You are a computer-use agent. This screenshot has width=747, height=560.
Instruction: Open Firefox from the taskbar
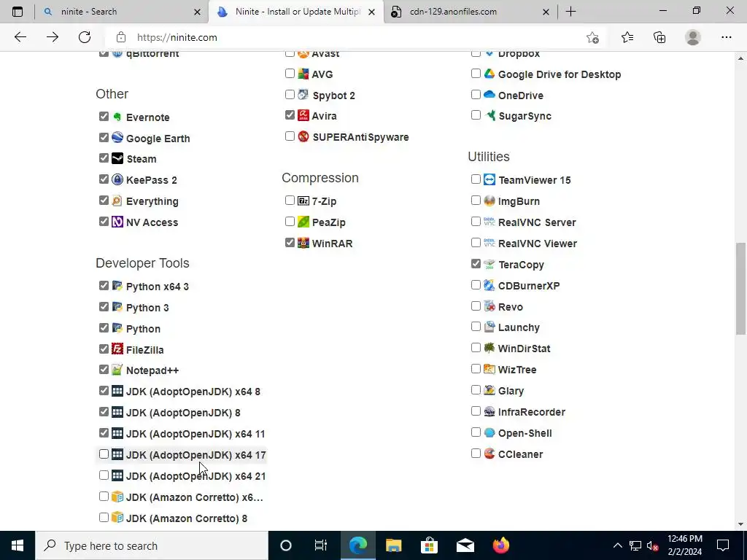tap(500, 545)
